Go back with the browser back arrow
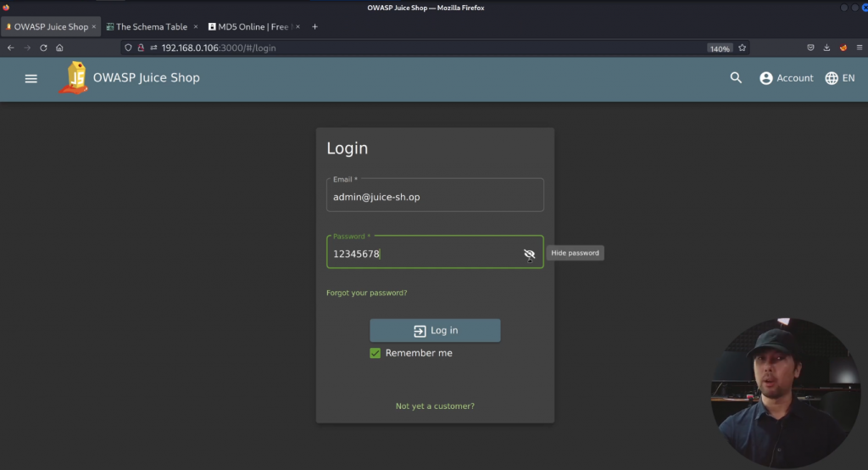This screenshot has height=470, width=868. click(x=10, y=48)
